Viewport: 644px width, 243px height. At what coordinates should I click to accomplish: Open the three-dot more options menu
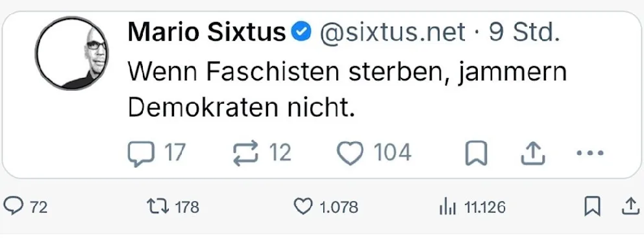click(x=589, y=154)
